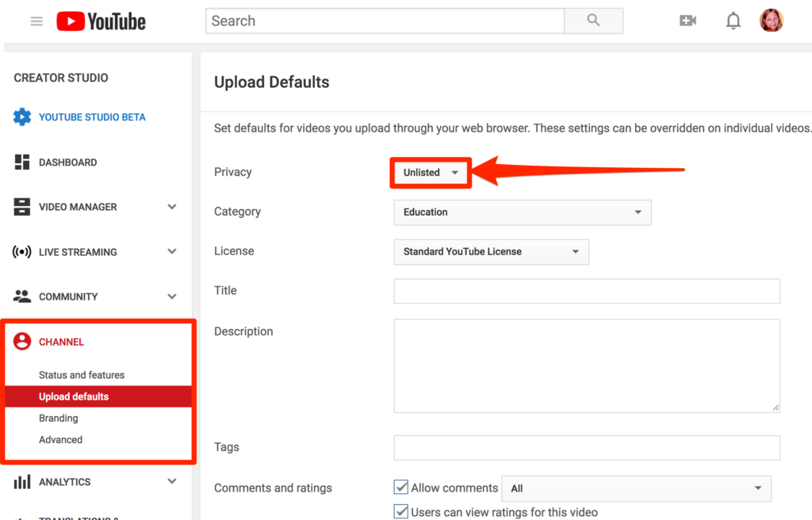Click the Community people icon
Image resolution: width=812 pixels, height=520 pixels.
[21, 296]
